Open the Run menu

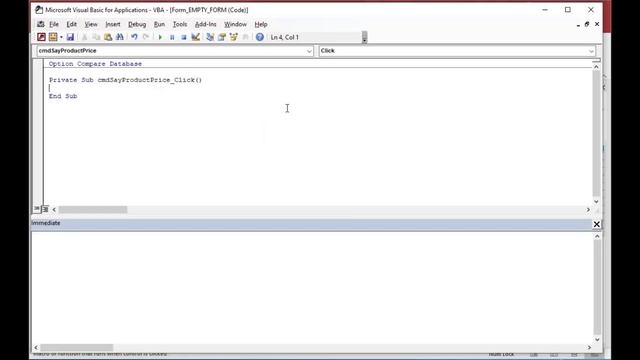pos(159,24)
